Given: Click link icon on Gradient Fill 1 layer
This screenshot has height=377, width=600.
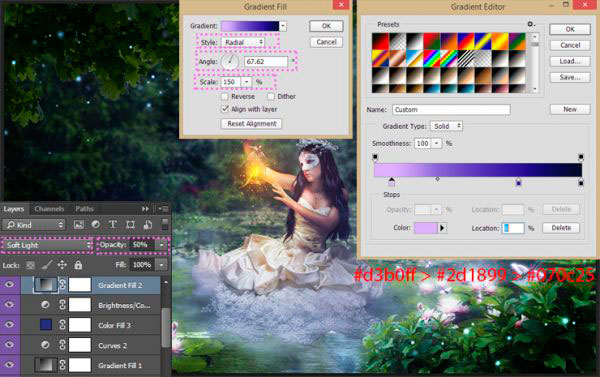Looking at the screenshot, I should pos(62,365).
